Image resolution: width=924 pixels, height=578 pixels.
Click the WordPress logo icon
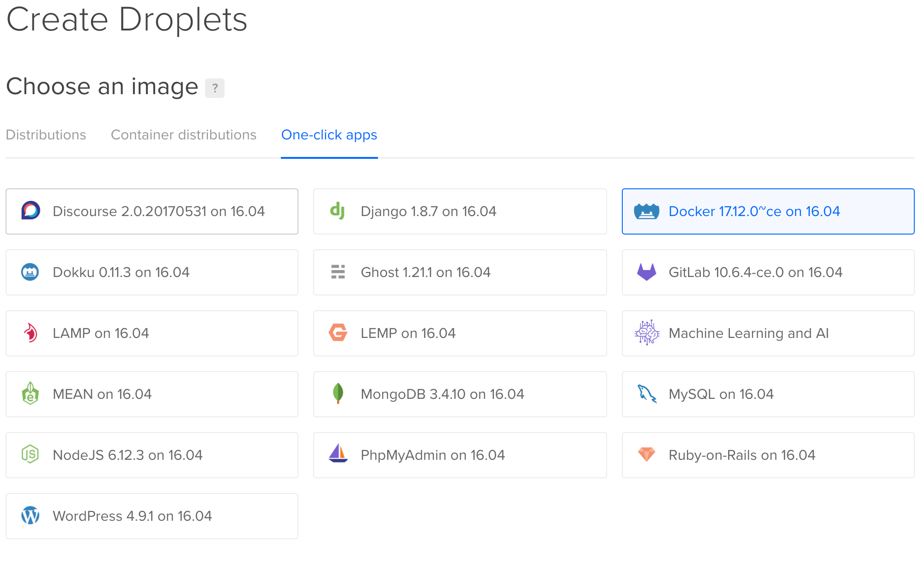30,516
